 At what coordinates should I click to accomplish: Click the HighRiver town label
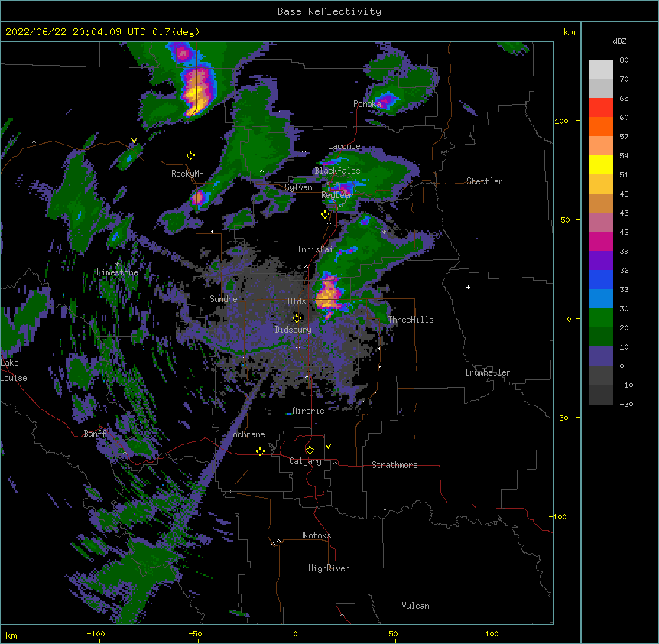click(x=329, y=568)
